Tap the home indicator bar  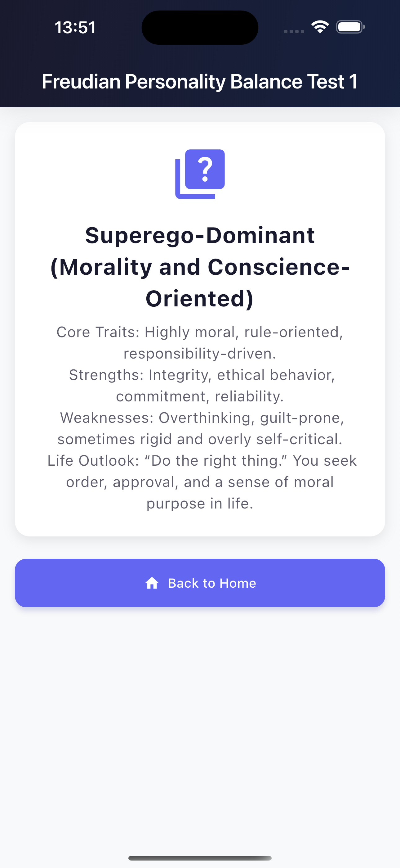[200, 858]
